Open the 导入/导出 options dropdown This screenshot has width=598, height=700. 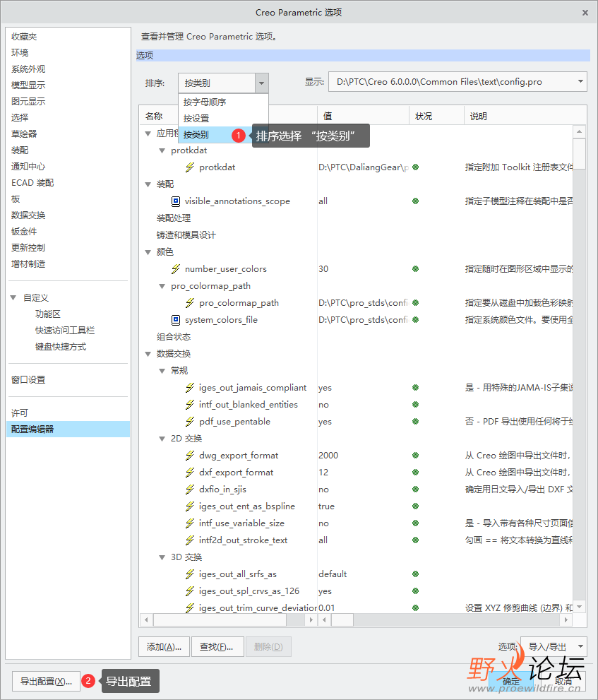point(580,646)
